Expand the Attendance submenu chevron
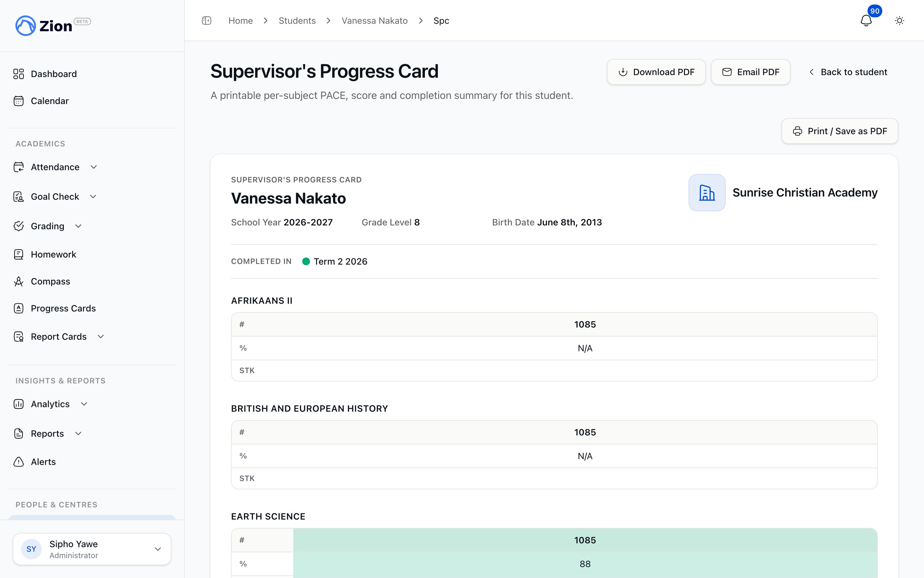The width and height of the screenshot is (924, 578). pos(94,167)
